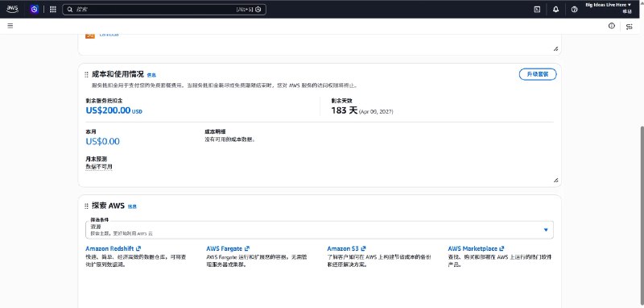
Task: Grab the cost and usage widget drag handle
Action: tap(86, 75)
